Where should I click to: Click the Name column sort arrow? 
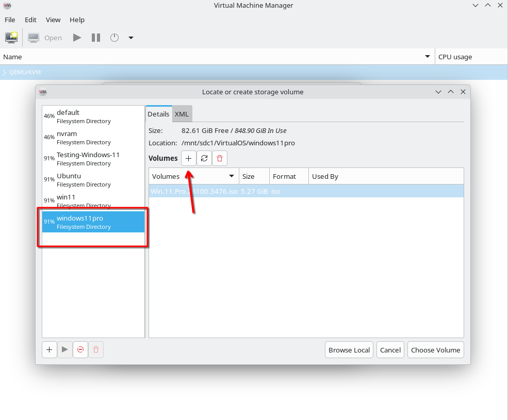[428, 57]
